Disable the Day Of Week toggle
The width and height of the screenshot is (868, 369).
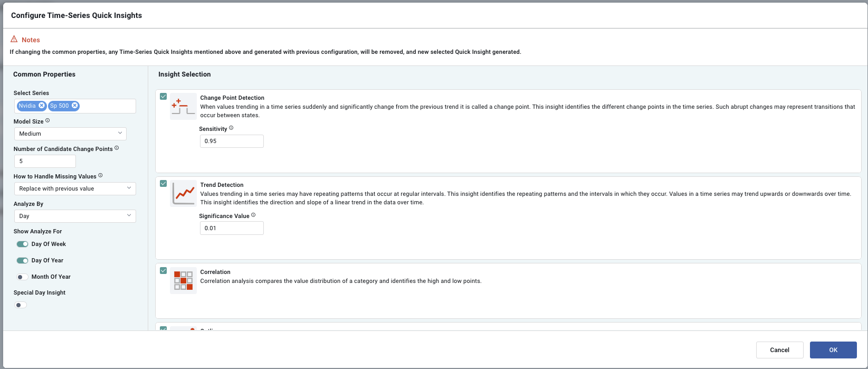pyautogui.click(x=22, y=244)
